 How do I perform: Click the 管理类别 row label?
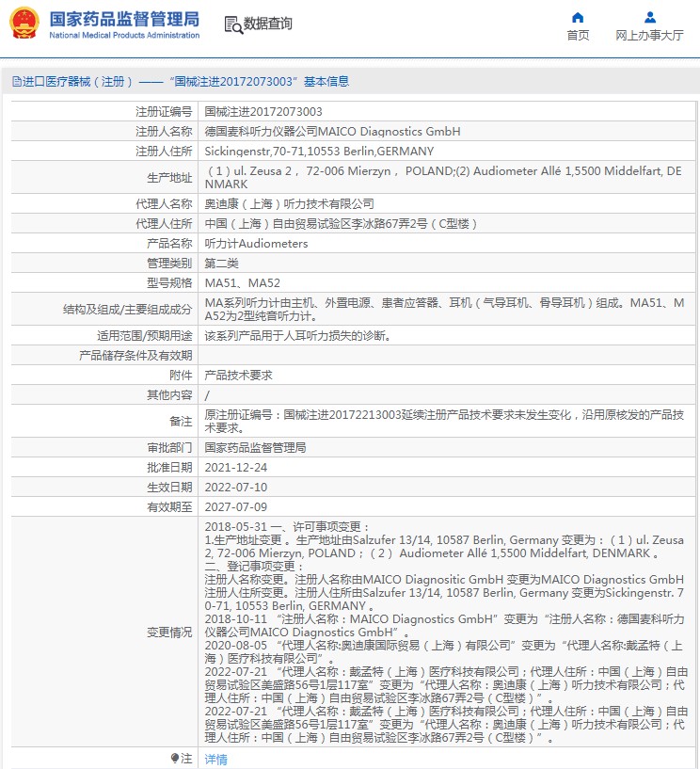[169, 264]
